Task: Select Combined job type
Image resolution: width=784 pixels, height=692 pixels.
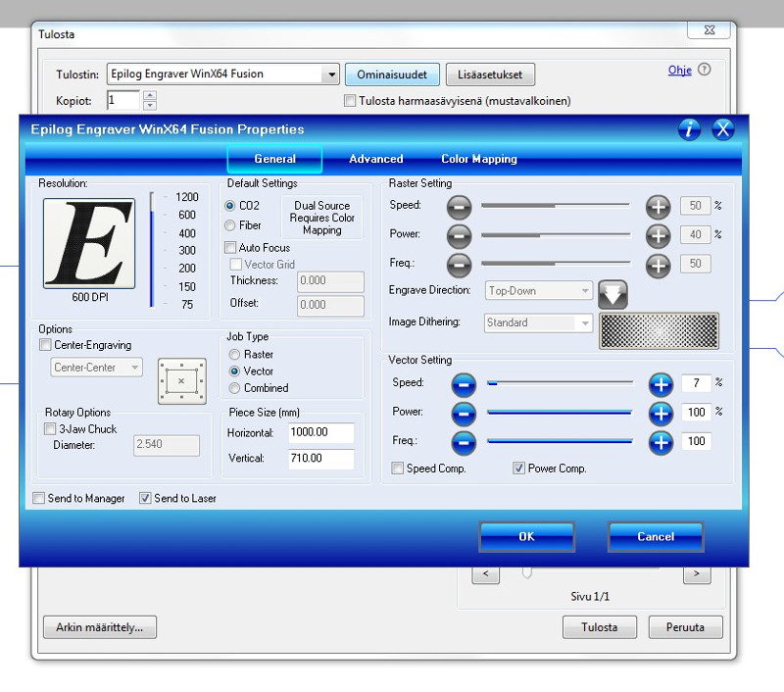Action: [x=234, y=388]
